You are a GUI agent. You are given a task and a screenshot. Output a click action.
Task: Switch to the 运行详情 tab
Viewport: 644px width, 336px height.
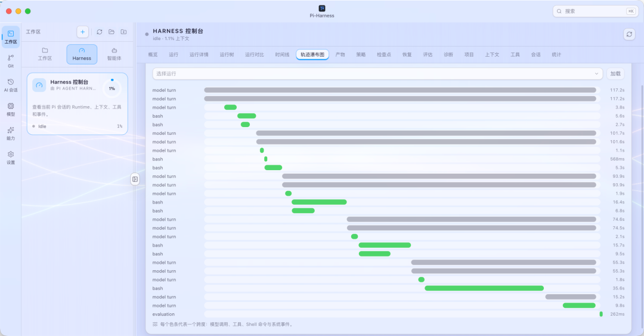pyautogui.click(x=199, y=55)
